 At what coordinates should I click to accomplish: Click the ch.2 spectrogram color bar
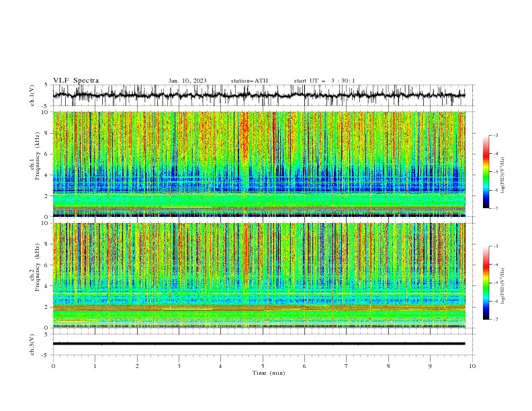(486, 283)
